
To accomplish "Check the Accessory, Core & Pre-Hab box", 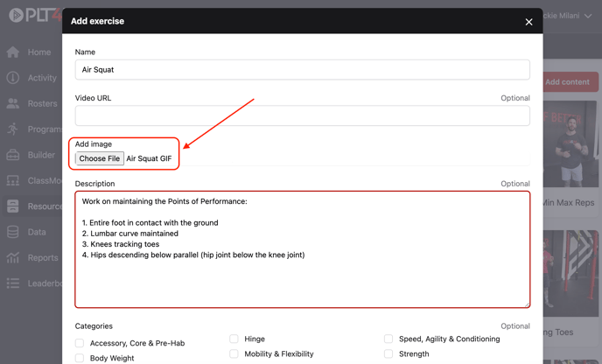I will 80,343.
